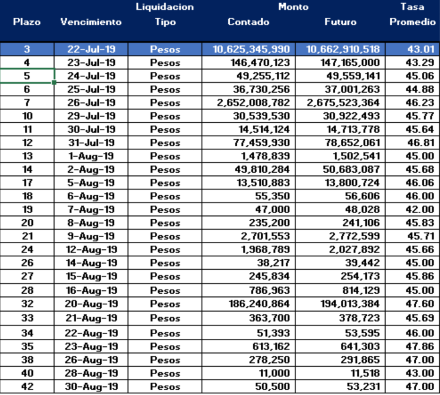Click the Plazo cell 35
This screenshot has width=440, height=395.
[27, 346]
